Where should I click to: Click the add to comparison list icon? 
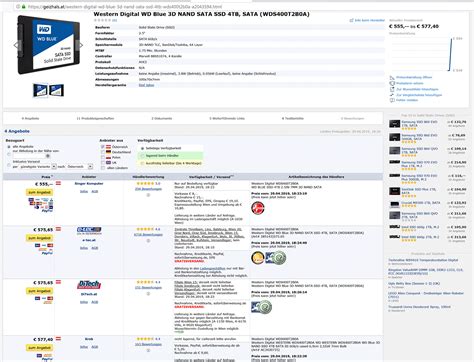[392, 95]
